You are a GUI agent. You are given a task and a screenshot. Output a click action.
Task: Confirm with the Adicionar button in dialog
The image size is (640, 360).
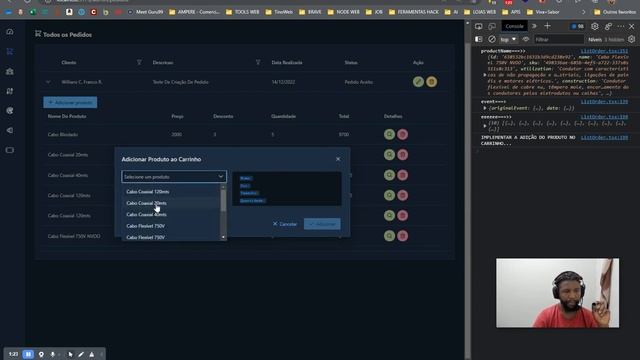322,224
